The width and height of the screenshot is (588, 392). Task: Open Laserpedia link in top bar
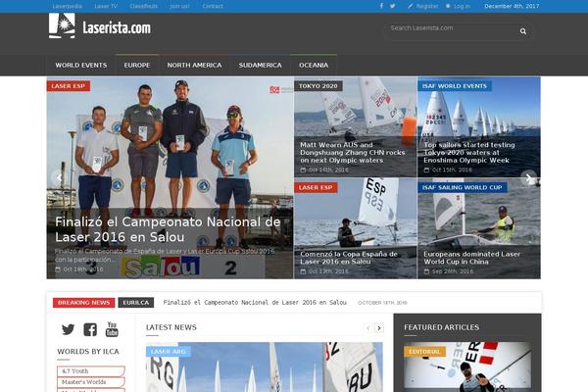(x=68, y=6)
